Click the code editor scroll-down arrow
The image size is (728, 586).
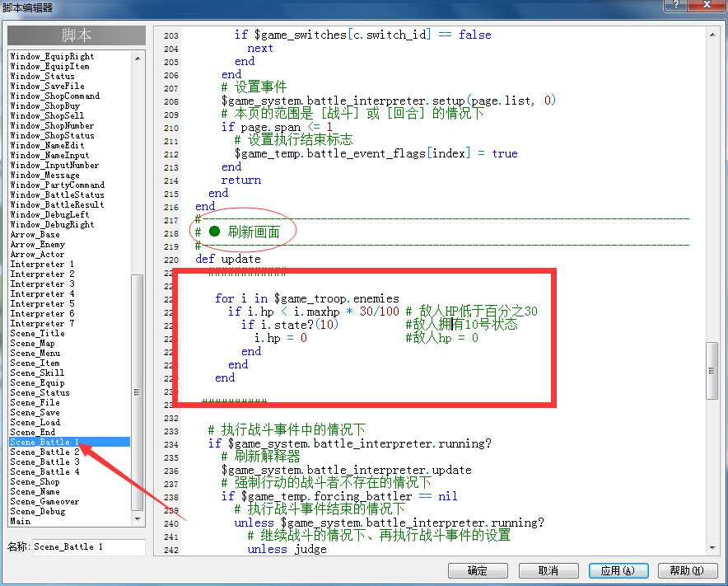pyautogui.click(x=712, y=548)
